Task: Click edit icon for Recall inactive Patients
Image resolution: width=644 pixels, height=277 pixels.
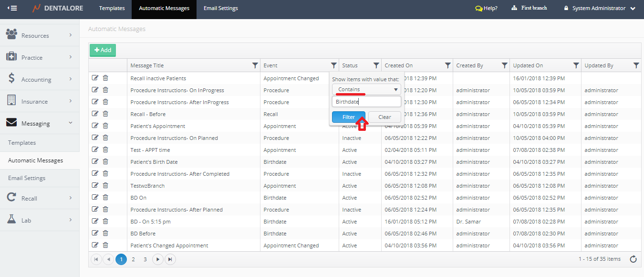Action: [x=95, y=78]
